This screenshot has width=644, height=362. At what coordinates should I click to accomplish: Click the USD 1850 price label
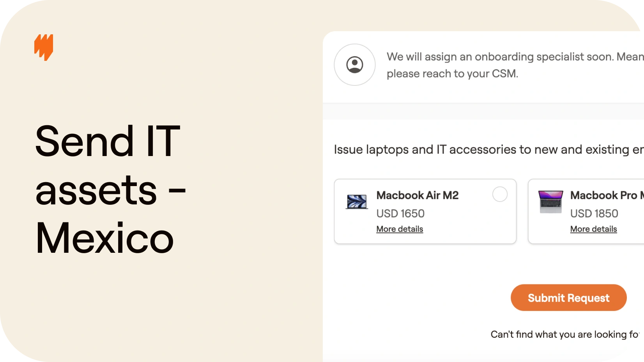pyautogui.click(x=594, y=213)
